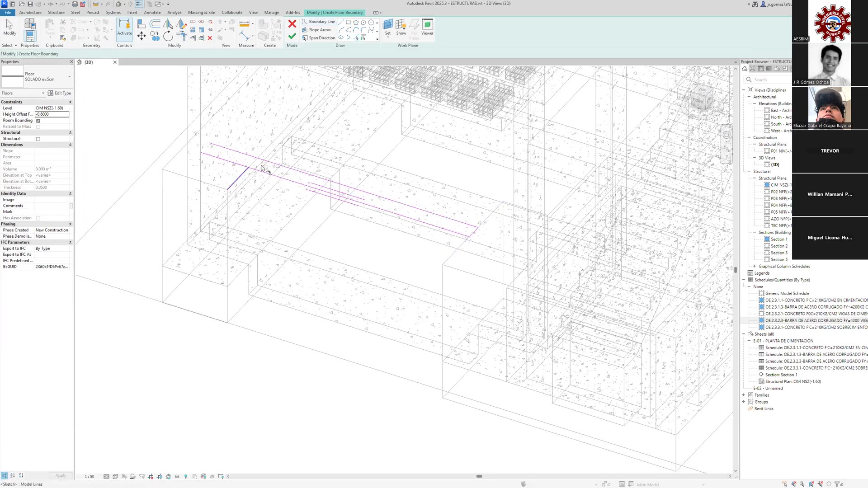Enable the Structural checkbox
This screenshot has width=868, height=488.
tap(38, 139)
